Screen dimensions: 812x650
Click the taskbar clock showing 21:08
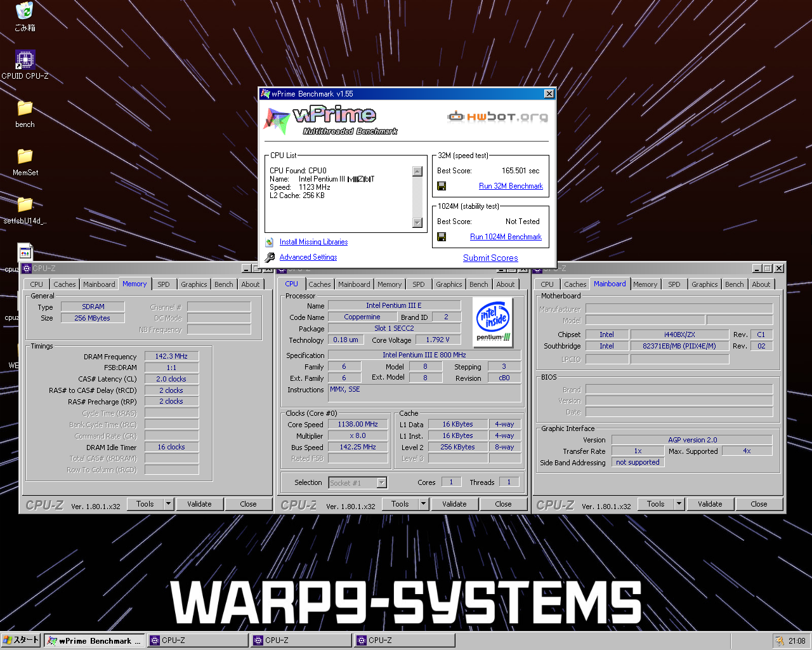(797, 640)
